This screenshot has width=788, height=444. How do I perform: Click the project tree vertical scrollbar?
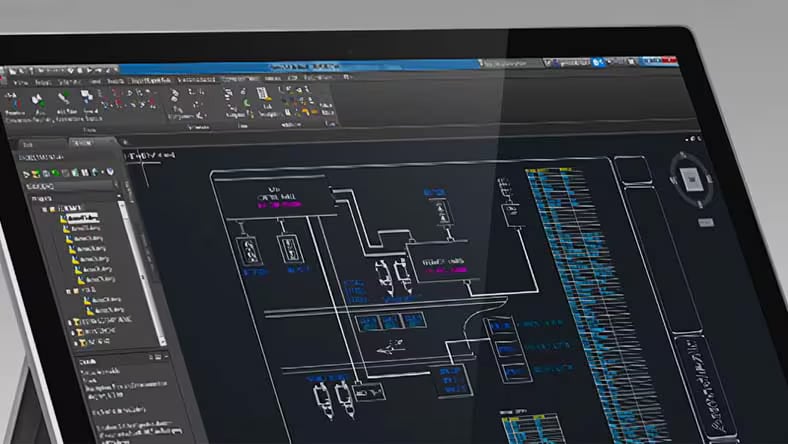[142, 274]
